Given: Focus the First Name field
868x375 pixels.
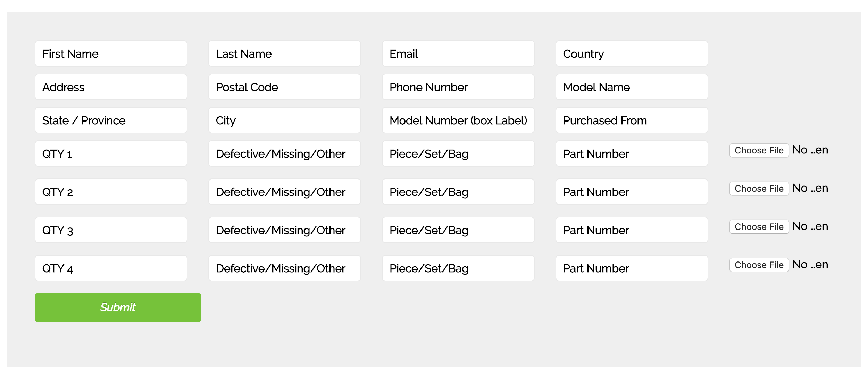Looking at the screenshot, I should coord(111,54).
